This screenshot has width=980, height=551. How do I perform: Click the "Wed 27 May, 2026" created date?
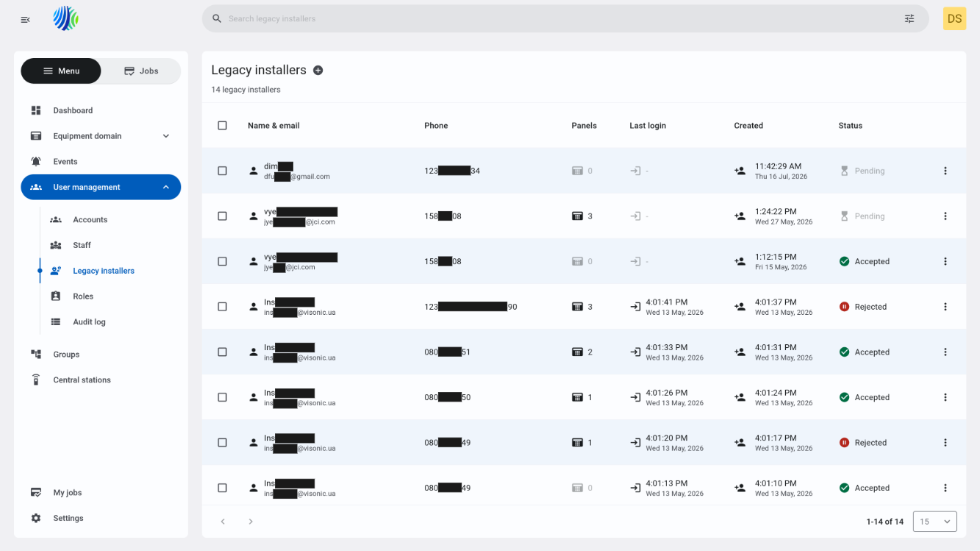pyautogui.click(x=784, y=222)
